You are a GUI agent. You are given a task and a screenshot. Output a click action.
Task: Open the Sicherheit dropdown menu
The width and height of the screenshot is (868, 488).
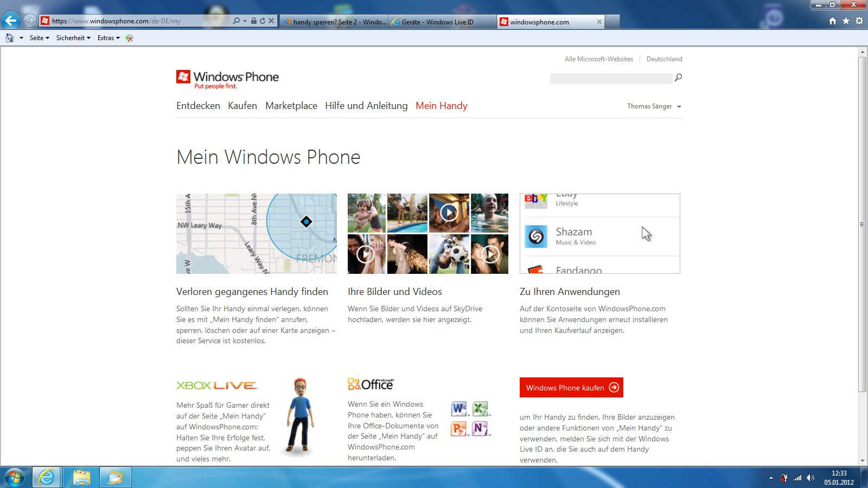tap(73, 38)
